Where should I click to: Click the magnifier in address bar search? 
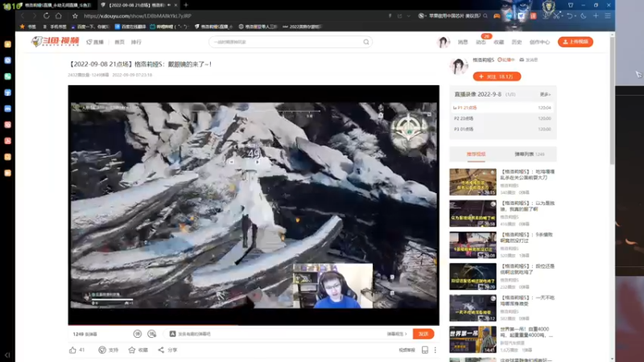pyautogui.click(x=485, y=16)
